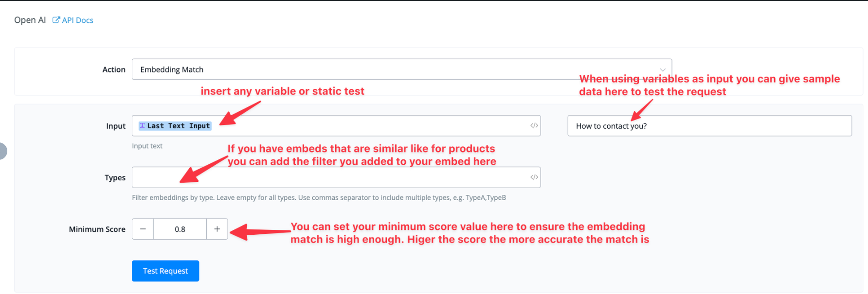Image resolution: width=868 pixels, height=294 pixels.
Task: Click the "How to contact you?" sample field
Action: tap(709, 126)
